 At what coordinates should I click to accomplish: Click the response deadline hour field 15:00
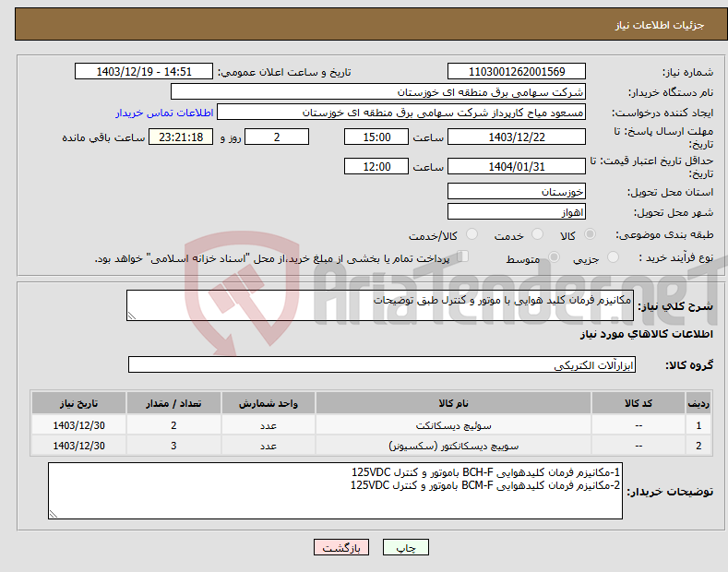[x=376, y=137]
